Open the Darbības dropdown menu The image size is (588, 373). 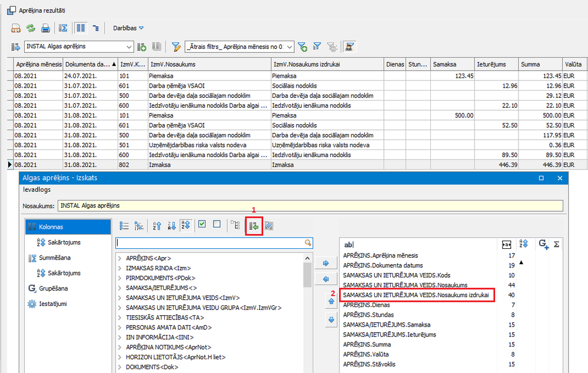[x=128, y=28]
